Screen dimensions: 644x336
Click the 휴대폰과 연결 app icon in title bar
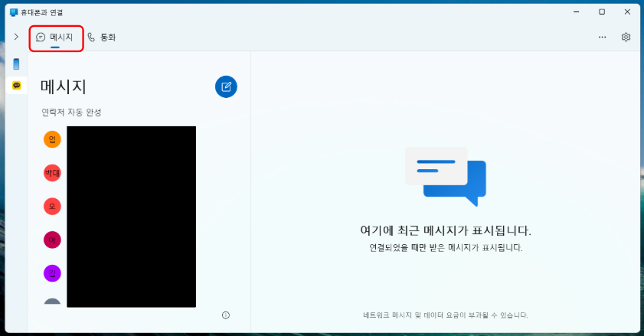pyautogui.click(x=14, y=12)
